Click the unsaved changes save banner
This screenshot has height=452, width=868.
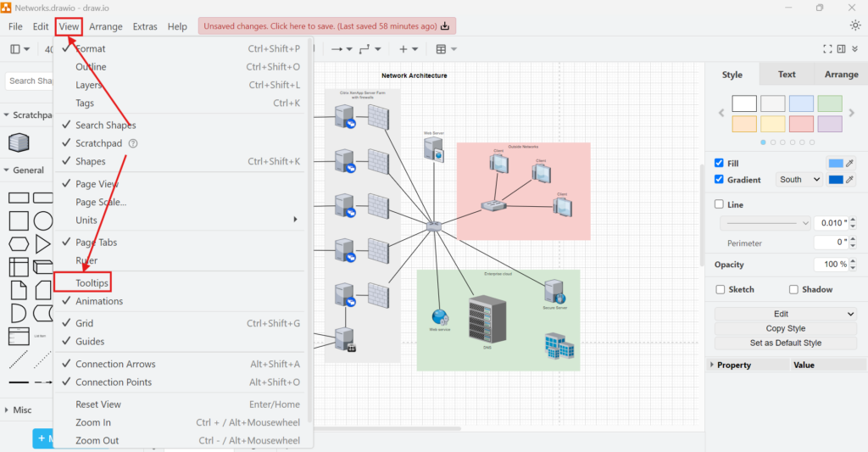(326, 26)
